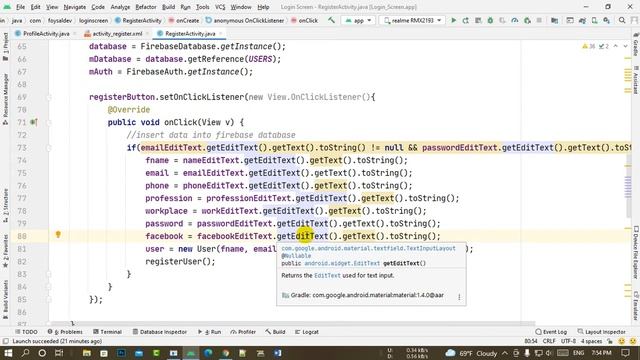This screenshot has height=360, width=640.
Task: Open the Navigate menu
Action: 75,7
